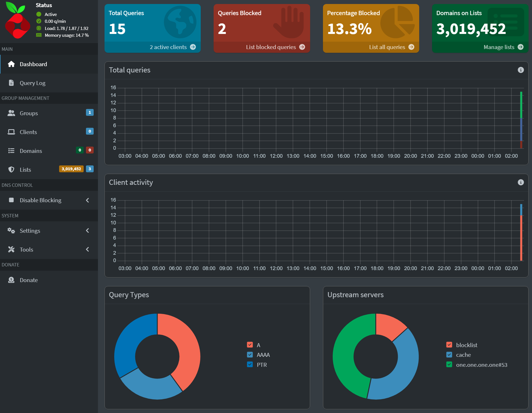Open the Groups management page

click(x=49, y=113)
